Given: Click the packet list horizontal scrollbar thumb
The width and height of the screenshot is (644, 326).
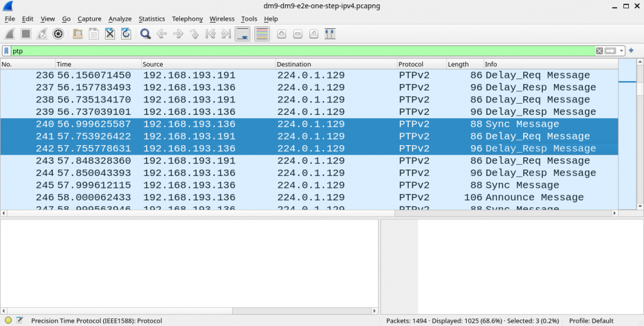Looking at the screenshot, I should [201, 213].
